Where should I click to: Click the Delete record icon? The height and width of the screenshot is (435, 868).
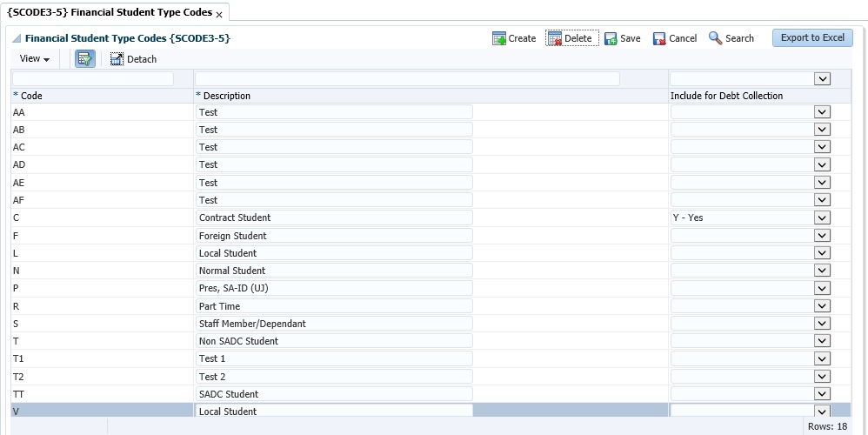click(554, 38)
